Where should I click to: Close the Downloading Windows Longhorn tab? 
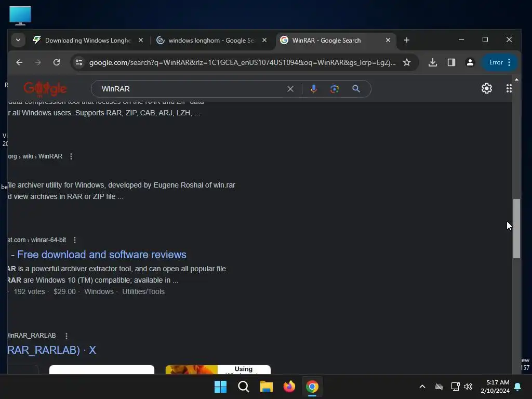[141, 41]
